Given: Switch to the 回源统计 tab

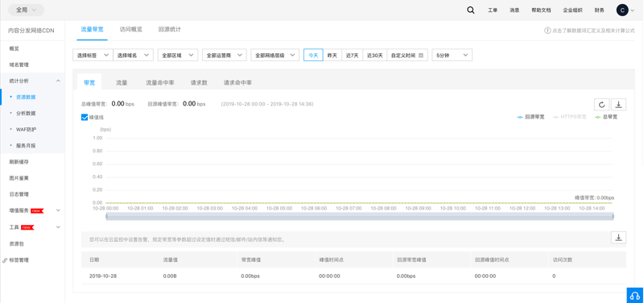Looking at the screenshot, I should coord(170,30).
